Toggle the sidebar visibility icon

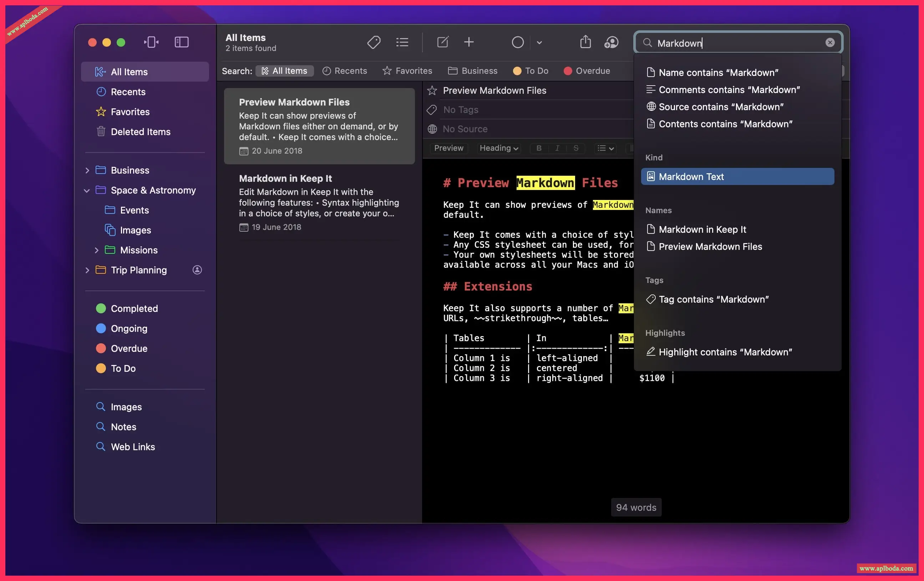pos(182,42)
